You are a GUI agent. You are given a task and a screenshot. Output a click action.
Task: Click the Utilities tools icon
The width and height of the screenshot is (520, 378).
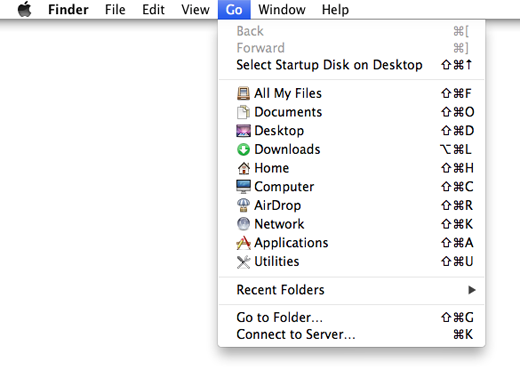coord(243,262)
